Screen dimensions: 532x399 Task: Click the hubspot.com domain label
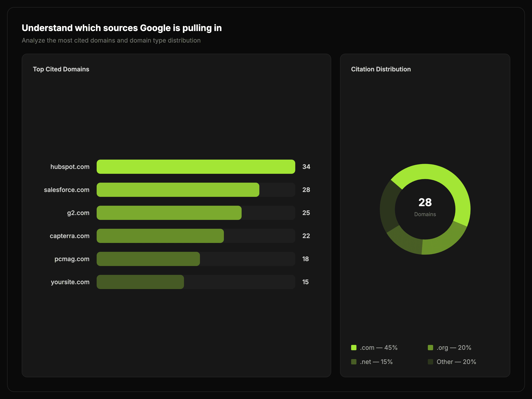pyautogui.click(x=70, y=167)
